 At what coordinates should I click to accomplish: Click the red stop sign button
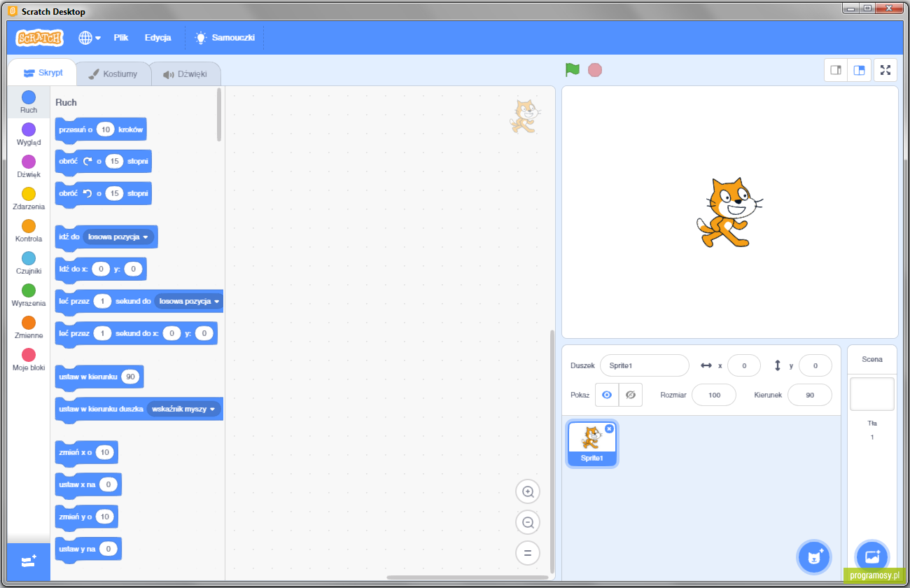(x=595, y=70)
